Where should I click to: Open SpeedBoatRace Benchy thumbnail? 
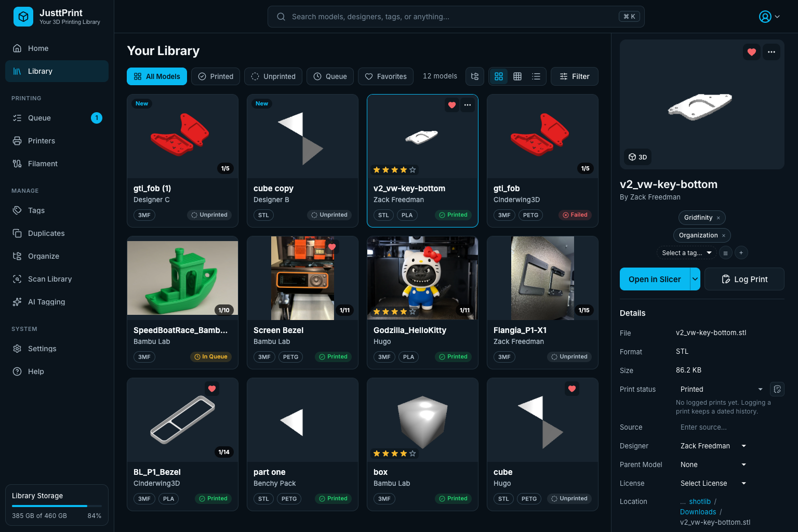pos(182,278)
